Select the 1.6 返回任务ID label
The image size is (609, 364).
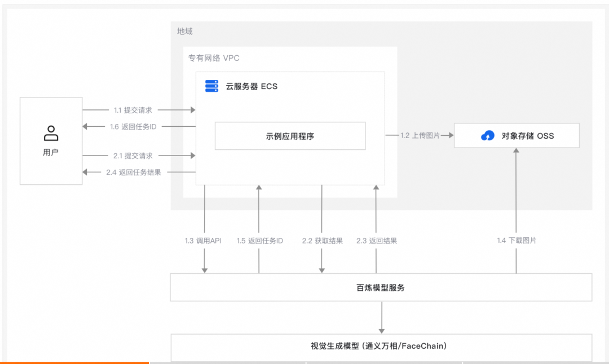pos(133,127)
